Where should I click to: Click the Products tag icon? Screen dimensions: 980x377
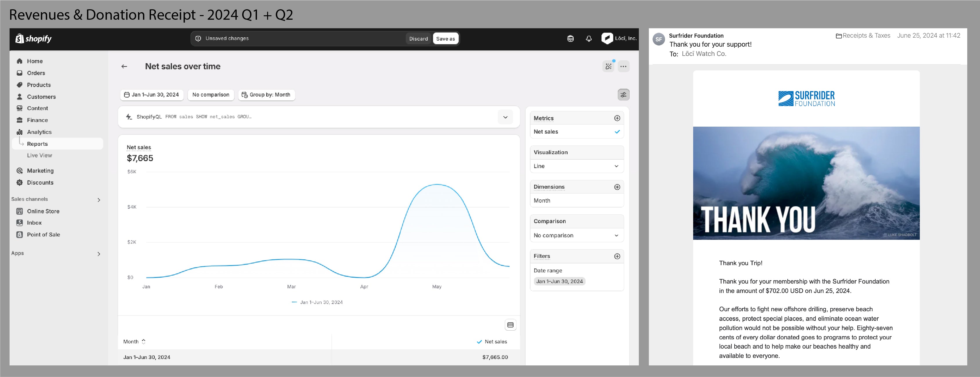pos(19,85)
